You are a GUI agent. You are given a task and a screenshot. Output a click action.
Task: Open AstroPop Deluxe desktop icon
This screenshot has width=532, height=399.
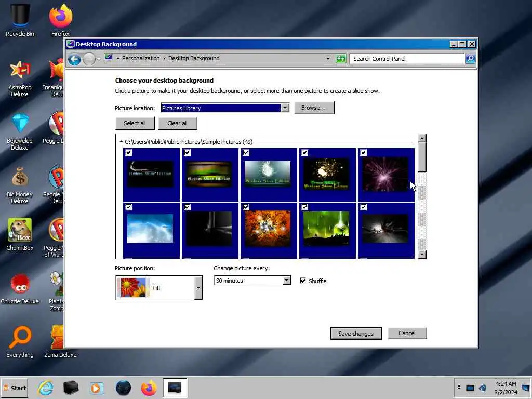coord(20,78)
